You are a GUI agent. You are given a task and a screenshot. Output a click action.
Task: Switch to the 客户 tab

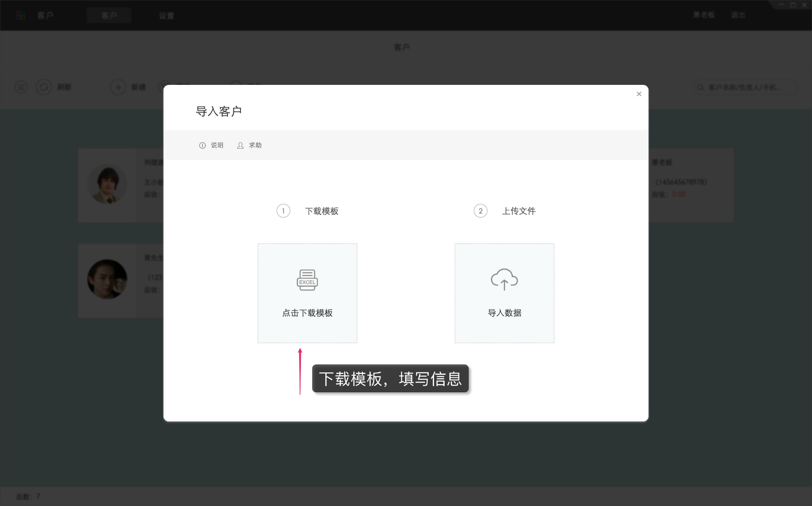click(x=108, y=15)
